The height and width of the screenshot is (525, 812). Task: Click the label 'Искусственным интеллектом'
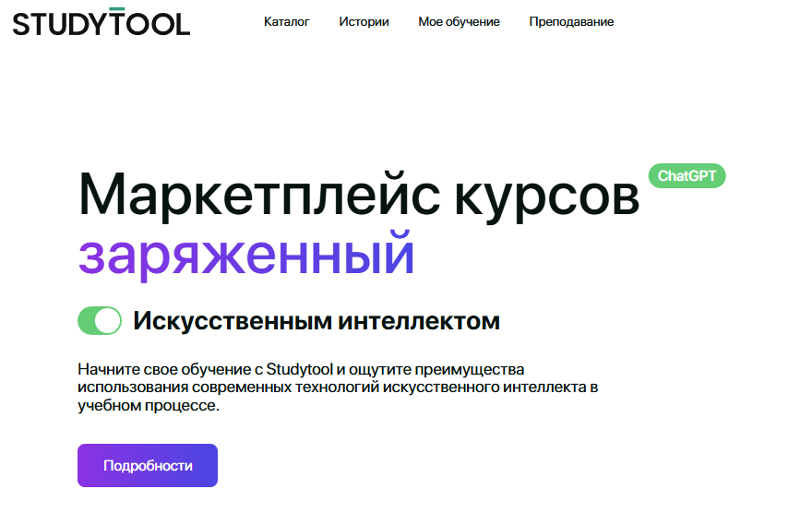[316, 321]
